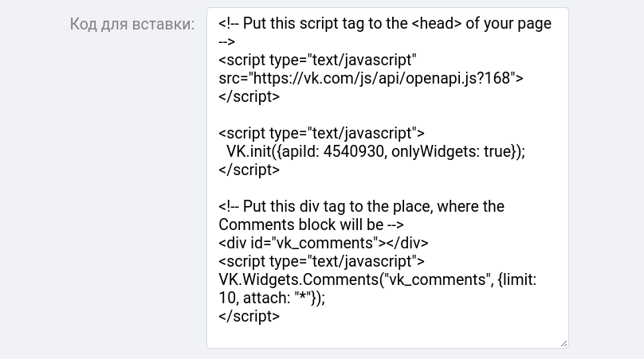Click the first <script type="text/javascript" line
This screenshot has width=644, height=359.
(317, 60)
